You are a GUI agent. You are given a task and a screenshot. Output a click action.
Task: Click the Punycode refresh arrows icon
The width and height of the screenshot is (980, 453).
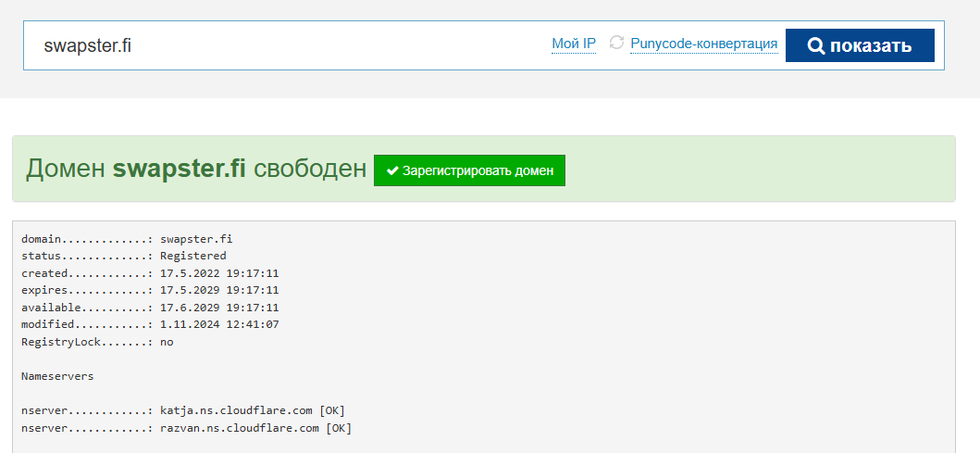click(x=617, y=44)
